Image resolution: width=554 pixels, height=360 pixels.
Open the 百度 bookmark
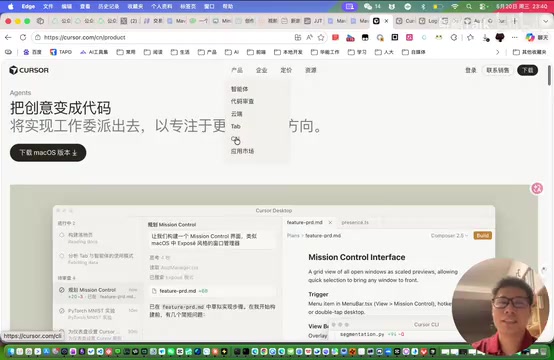point(32,52)
